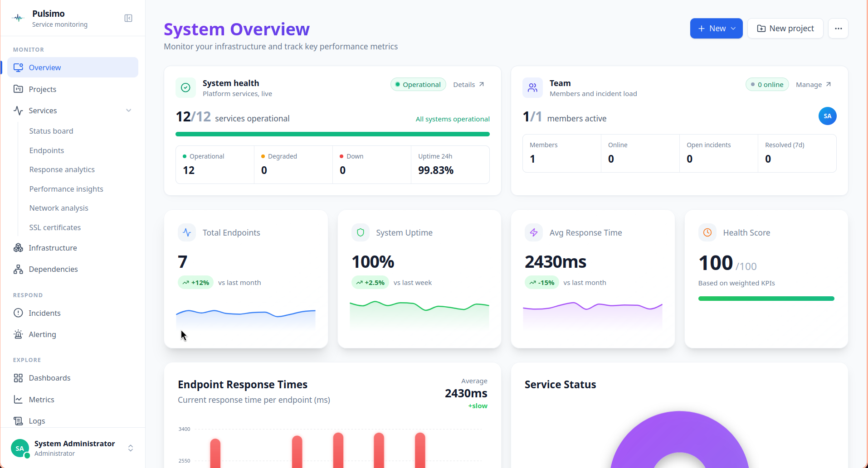This screenshot has height=468, width=868.
Task: Click the Incidents alert circle icon
Action: [18, 313]
